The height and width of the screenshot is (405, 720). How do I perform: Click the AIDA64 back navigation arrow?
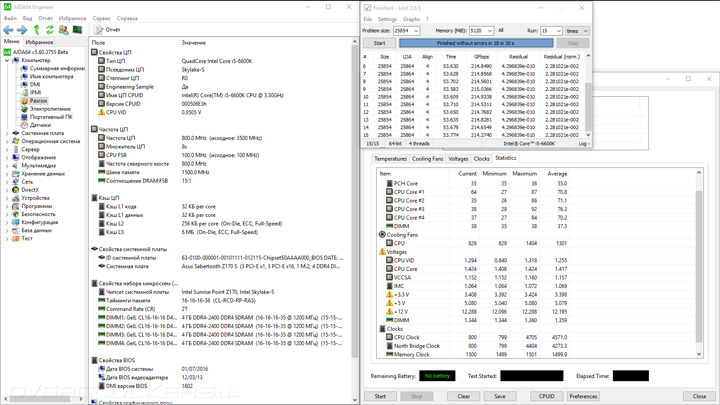pos(8,30)
